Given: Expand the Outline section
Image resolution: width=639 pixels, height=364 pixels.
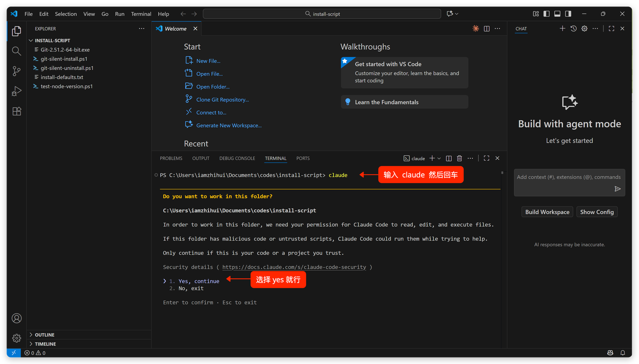Looking at the screenshot, I should click(x=44, y=335).
